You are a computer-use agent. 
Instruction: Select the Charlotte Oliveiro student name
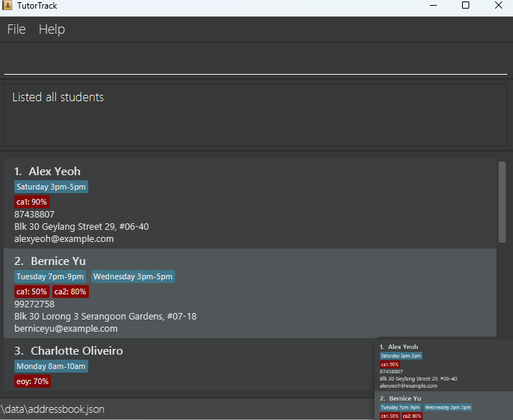(x=77, y=350)
